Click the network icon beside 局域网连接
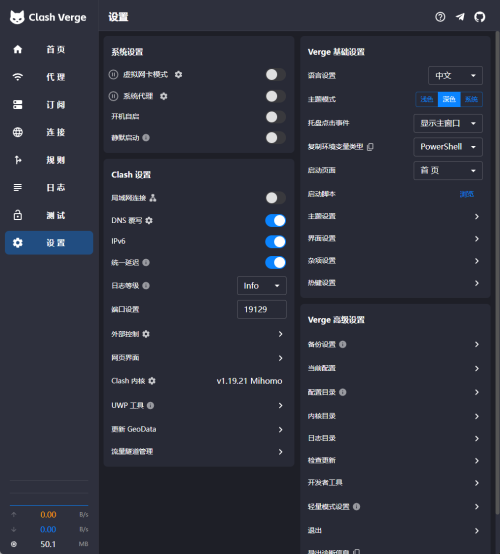This screenshot has height=554, width=500. [153, 198]
